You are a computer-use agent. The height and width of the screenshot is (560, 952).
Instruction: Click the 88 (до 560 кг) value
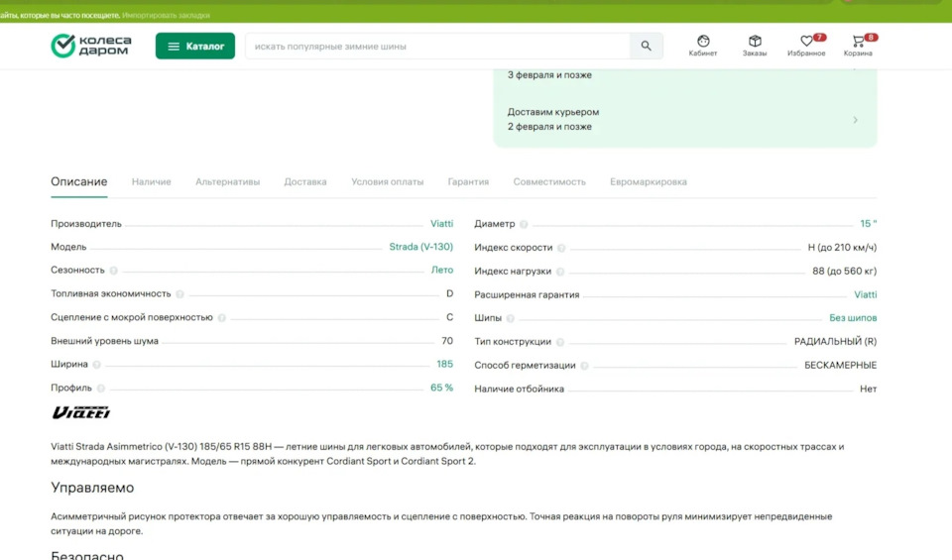coord(845,271)
